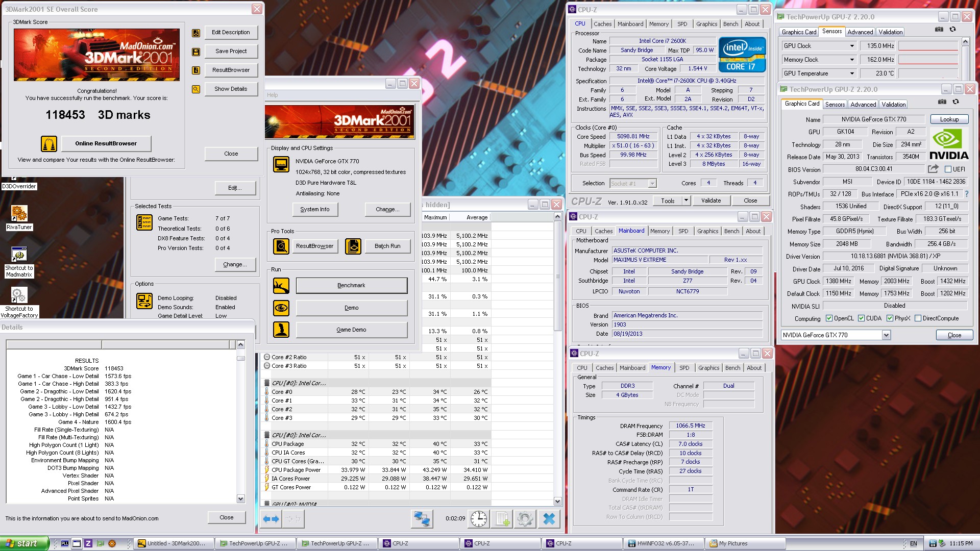980x551 pixels.
Task: Open My Pictures from the taskbar
Action: click(x=745, y=544)
